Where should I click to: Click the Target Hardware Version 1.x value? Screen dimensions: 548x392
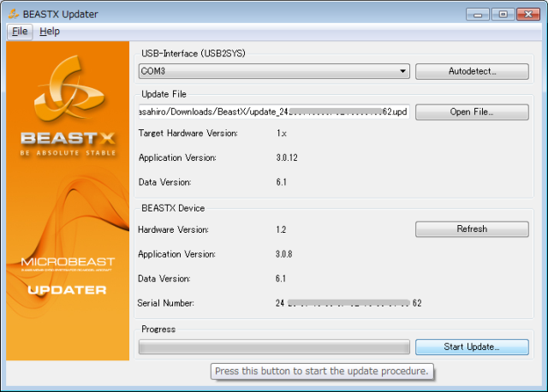[282, 134]
